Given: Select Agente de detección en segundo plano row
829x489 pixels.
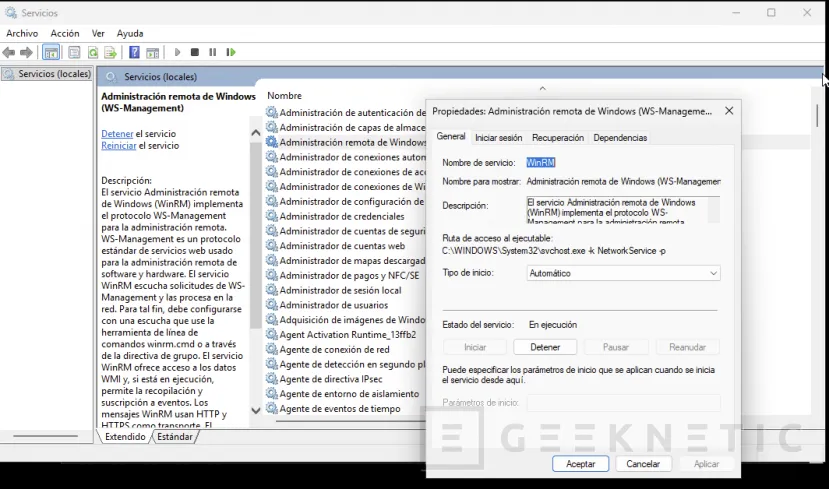Looking at the screenshot, I should point(346,364).
